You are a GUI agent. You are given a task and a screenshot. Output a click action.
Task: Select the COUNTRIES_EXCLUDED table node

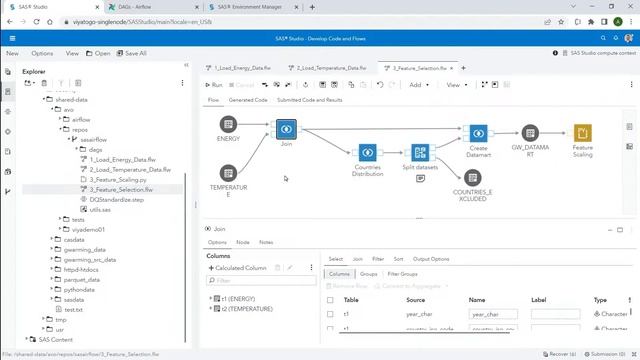[472, 178]
